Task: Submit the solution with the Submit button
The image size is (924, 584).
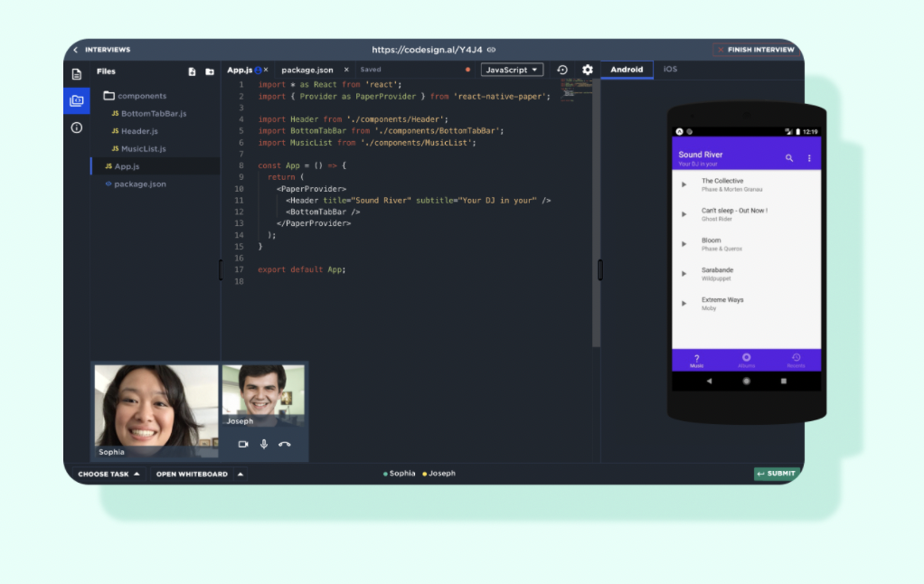Action: tap(777, 474)
